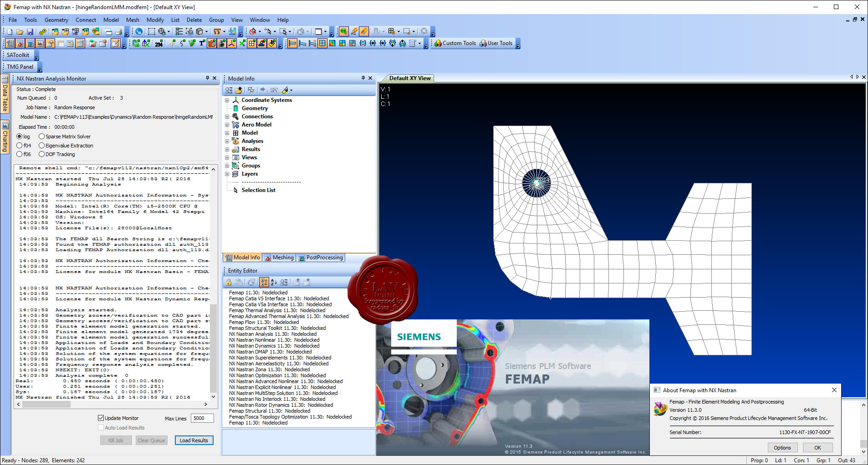The width and height of the screenshot is (868, 465).
Task: Click the orange highlighter pencil icon
Action: (354, 31)
